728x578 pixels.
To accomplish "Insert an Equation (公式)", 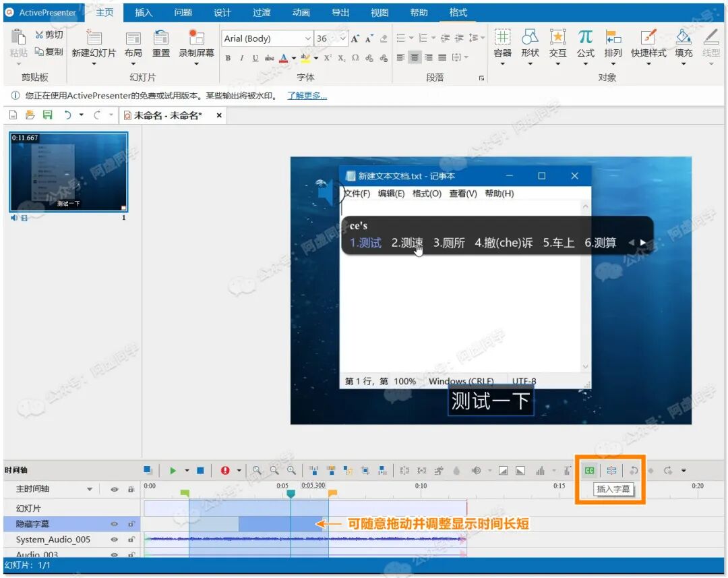I will pos(586,36).
